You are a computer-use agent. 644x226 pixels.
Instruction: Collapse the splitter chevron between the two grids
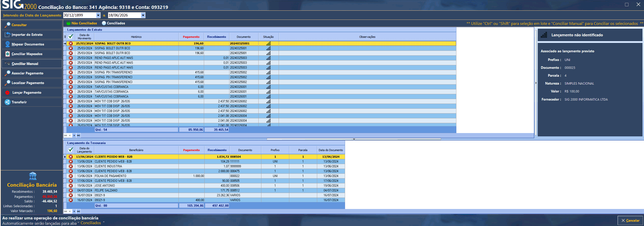(x=354, y=139)
